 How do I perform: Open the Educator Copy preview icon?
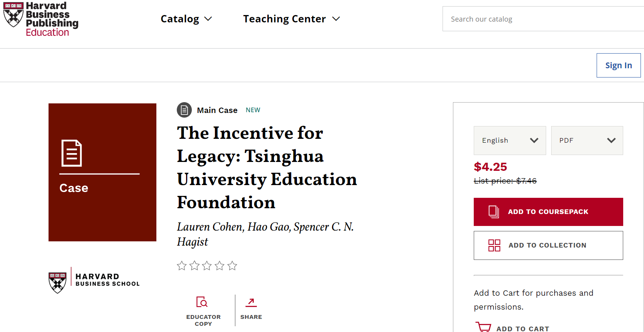tap(202, 302)
